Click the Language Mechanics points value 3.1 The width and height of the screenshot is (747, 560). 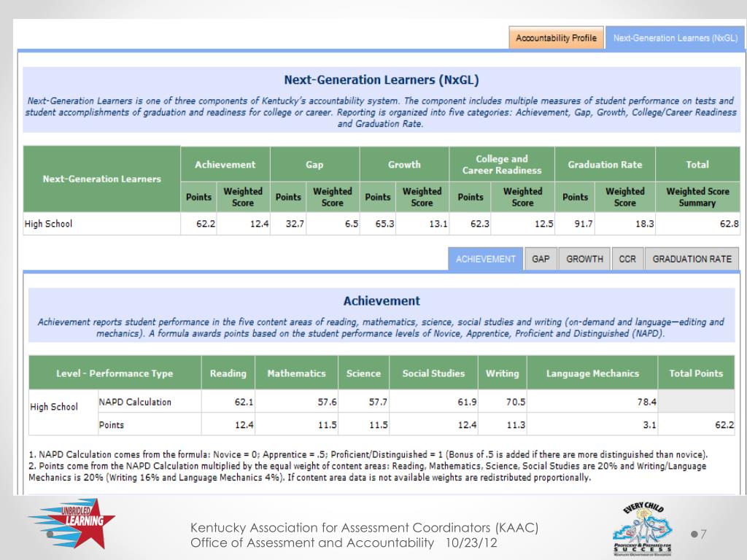point(649,425)
